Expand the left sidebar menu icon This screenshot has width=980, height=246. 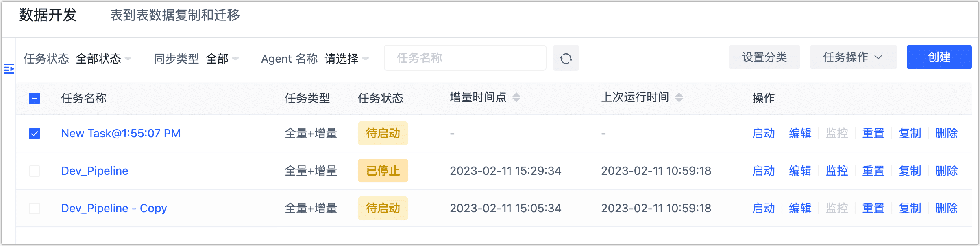point(9,69)
